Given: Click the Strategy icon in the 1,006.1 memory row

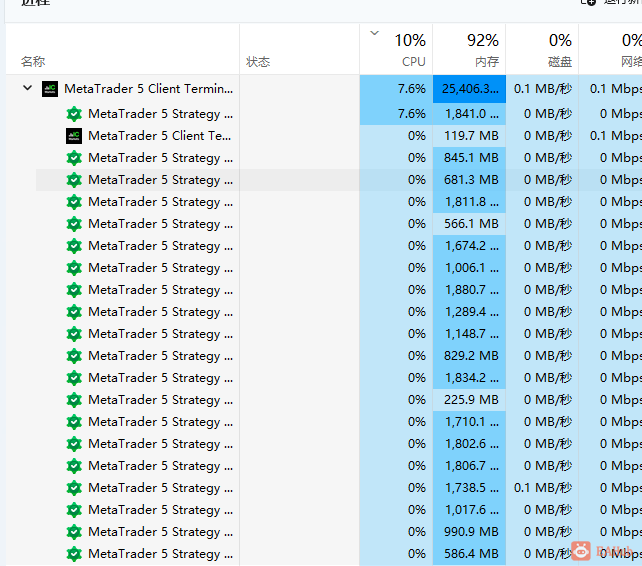Looking at the screenshot, I should 74,268.
